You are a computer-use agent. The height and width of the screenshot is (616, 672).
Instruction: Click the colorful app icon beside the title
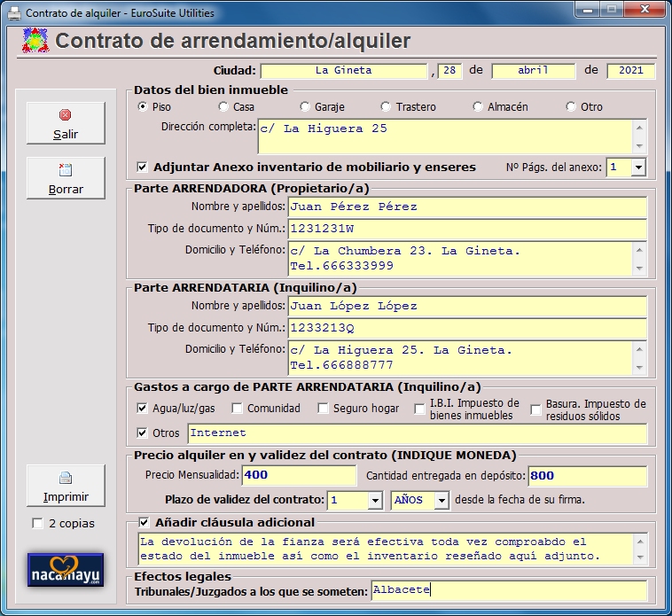point(34,41)
